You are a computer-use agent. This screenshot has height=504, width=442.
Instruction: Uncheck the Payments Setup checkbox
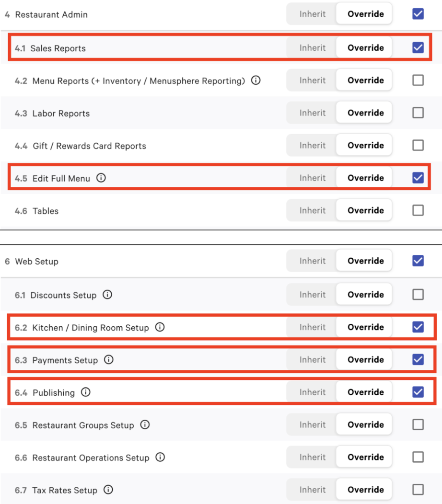pos(418,360)
